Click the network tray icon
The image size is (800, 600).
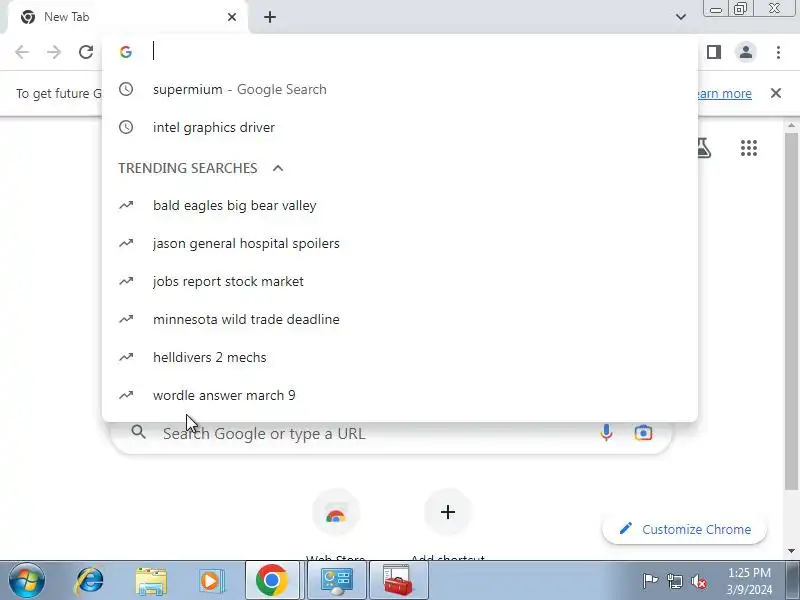(675, 581)
